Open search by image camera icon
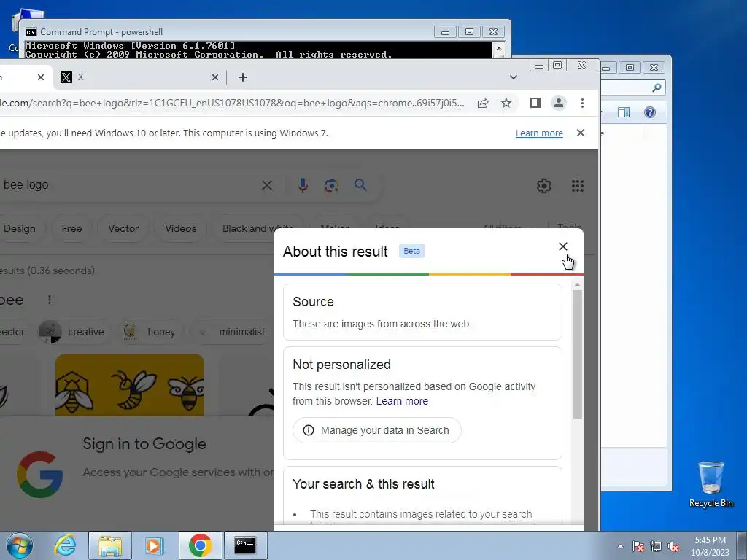The width and height of the screenshot is (747, 560). pyautogui.click(x=332, y=184)
